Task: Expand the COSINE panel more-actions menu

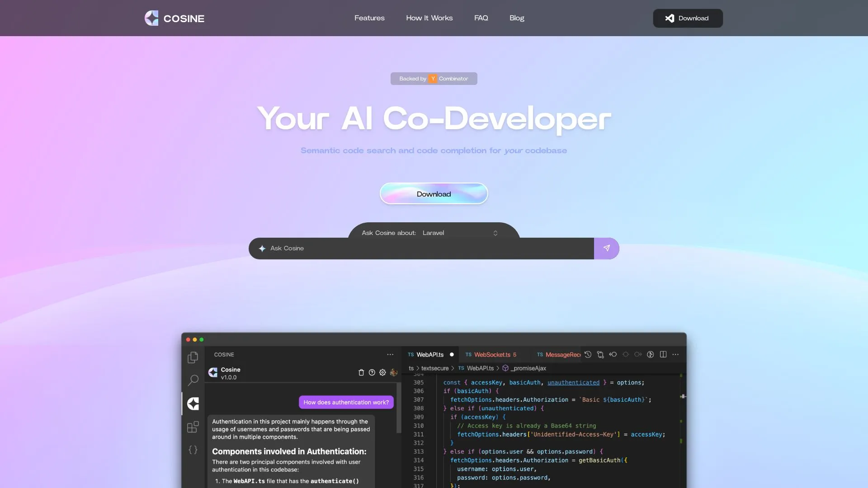Action: click(x=390, y=355)
